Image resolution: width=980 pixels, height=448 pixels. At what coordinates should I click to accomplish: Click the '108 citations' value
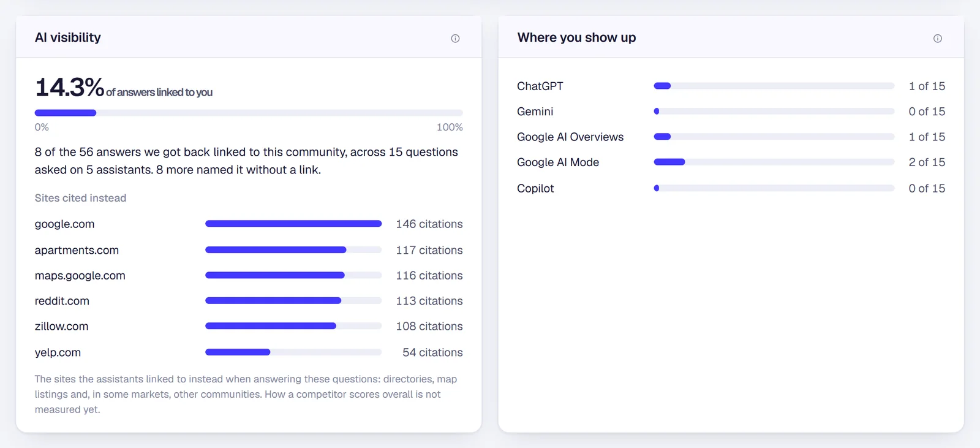point(429,327)
